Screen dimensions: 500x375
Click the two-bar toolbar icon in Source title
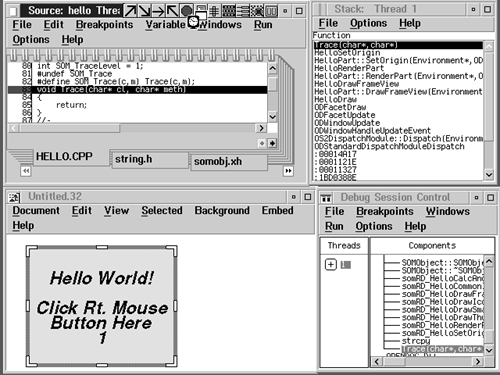[x=271, y=11]
